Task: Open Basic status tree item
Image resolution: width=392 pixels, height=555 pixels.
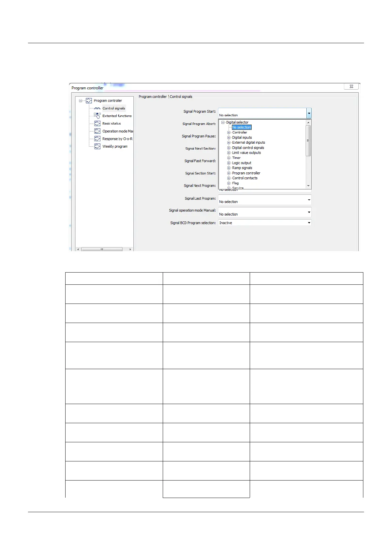Action: point(112,124)
